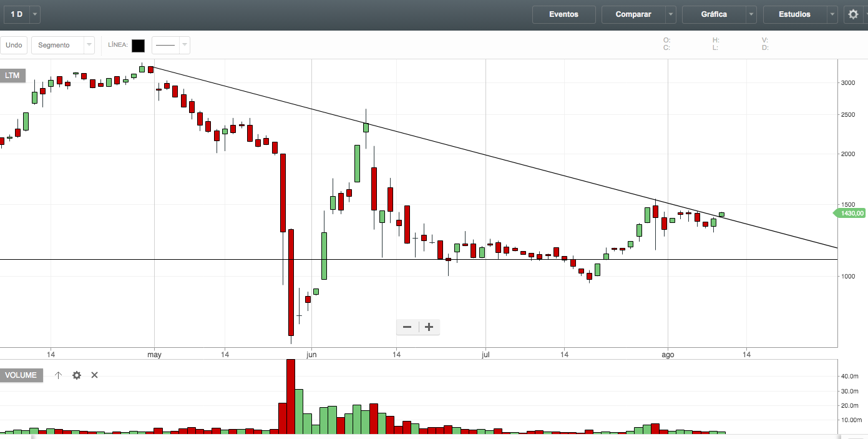Expand the Segmento dropdown arrow
Image resolution: width=868 pixels, height=439 pixels.
89,45
